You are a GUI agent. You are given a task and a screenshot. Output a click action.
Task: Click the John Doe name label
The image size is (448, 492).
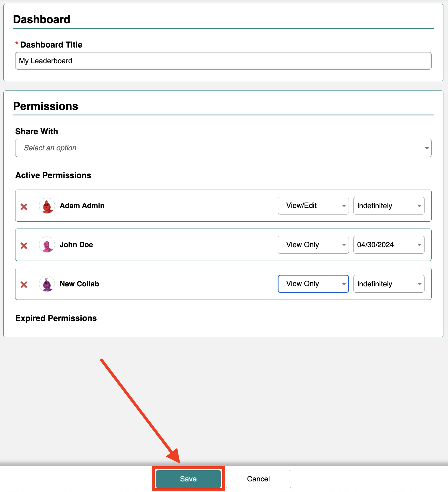tap(76, 245)
